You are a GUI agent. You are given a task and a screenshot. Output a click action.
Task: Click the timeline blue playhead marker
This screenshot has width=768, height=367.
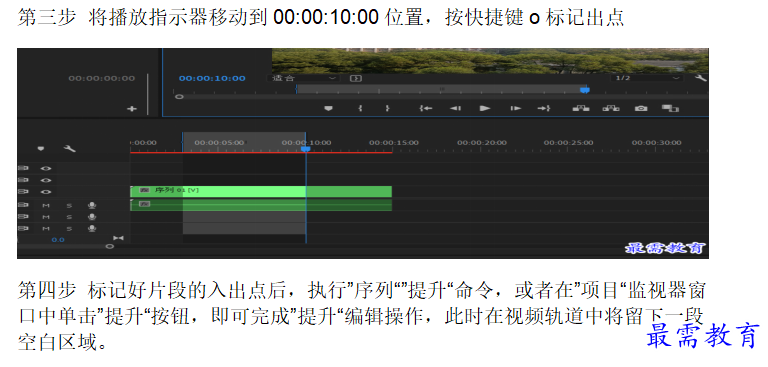point(306,148)
